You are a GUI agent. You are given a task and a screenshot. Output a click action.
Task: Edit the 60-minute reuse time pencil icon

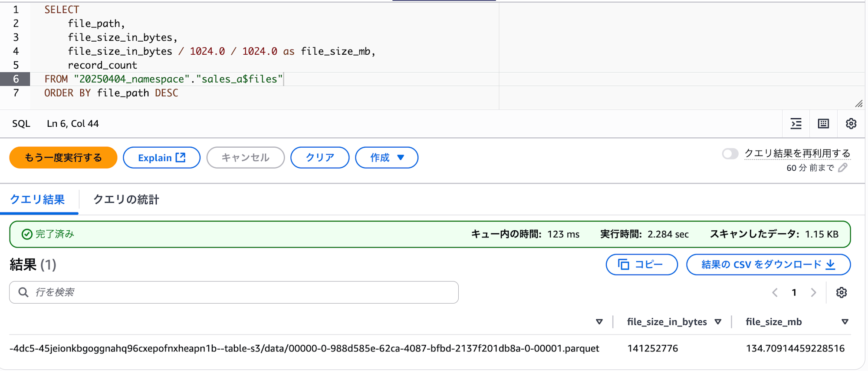(x=843, y=168)
